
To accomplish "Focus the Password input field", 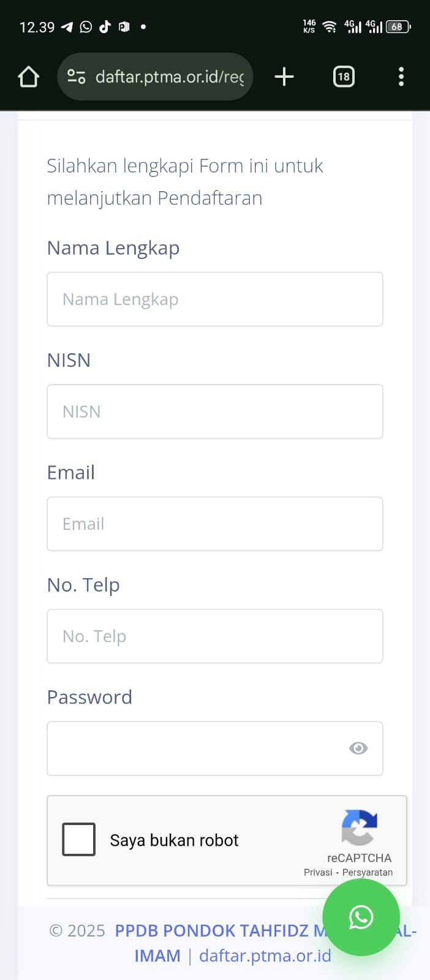I will click(x=196, y=748).
